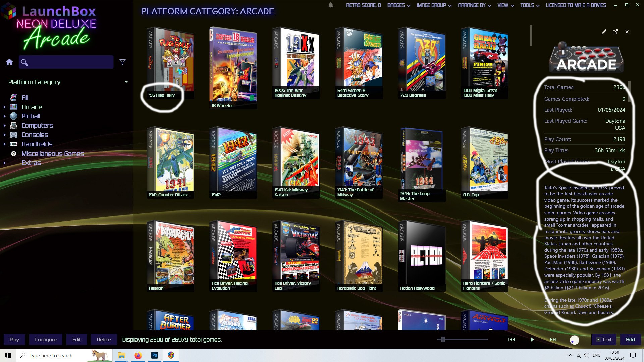Open the Badges menu
This screenshot has height=362, width=644.
[x=398, y=5]
